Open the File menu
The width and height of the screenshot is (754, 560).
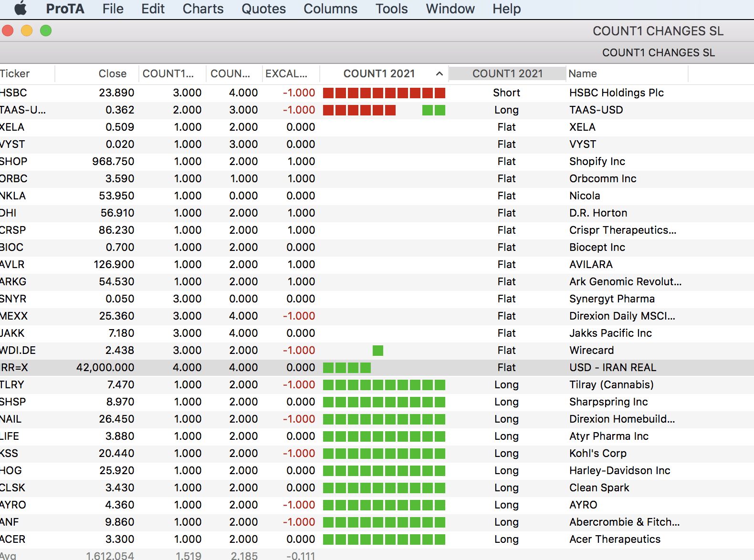(113, 9)
